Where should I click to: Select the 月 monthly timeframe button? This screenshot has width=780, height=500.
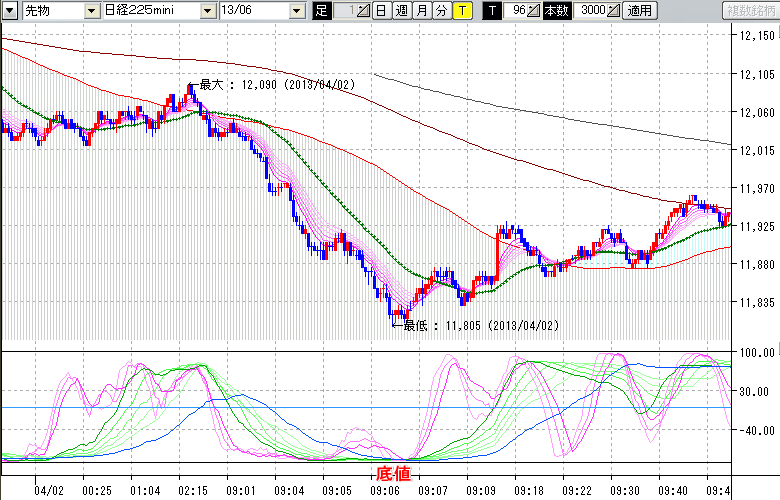pos(422,11)
